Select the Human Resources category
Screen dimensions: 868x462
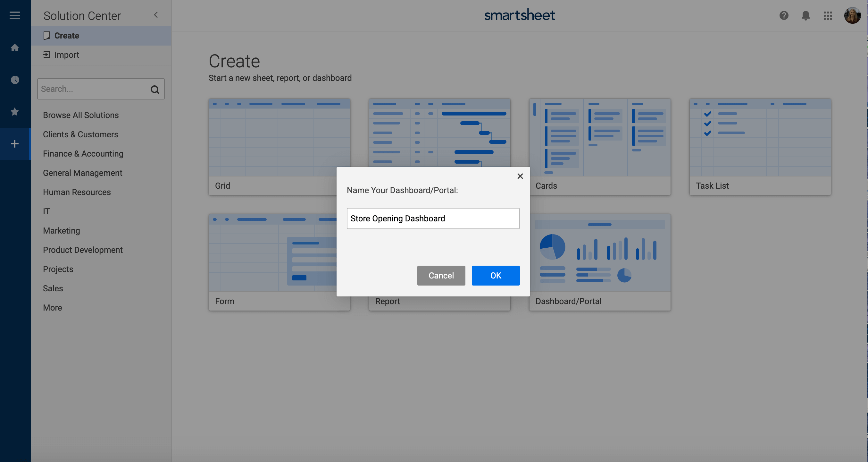click(x=77, y=192)
